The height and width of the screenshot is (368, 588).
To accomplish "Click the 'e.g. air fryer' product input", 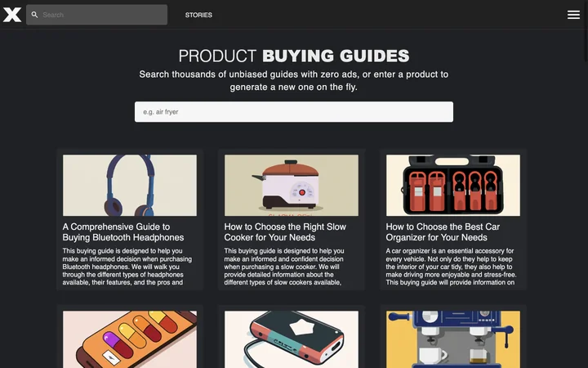I will (294, 111).
